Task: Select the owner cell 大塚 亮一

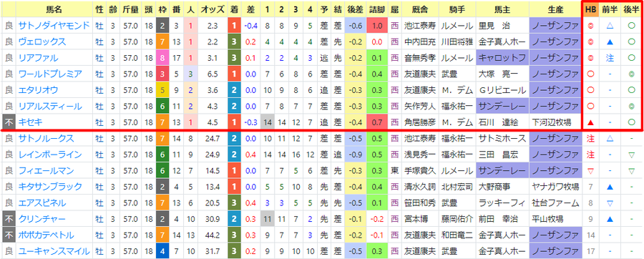Action: (502, 74)
